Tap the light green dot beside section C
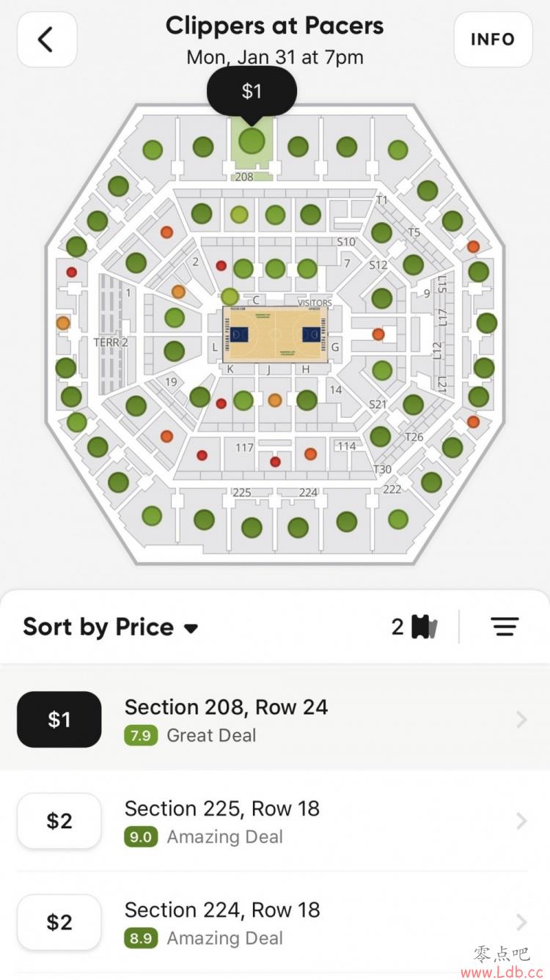Screen dimensions: 550x980 coord(230,297)
